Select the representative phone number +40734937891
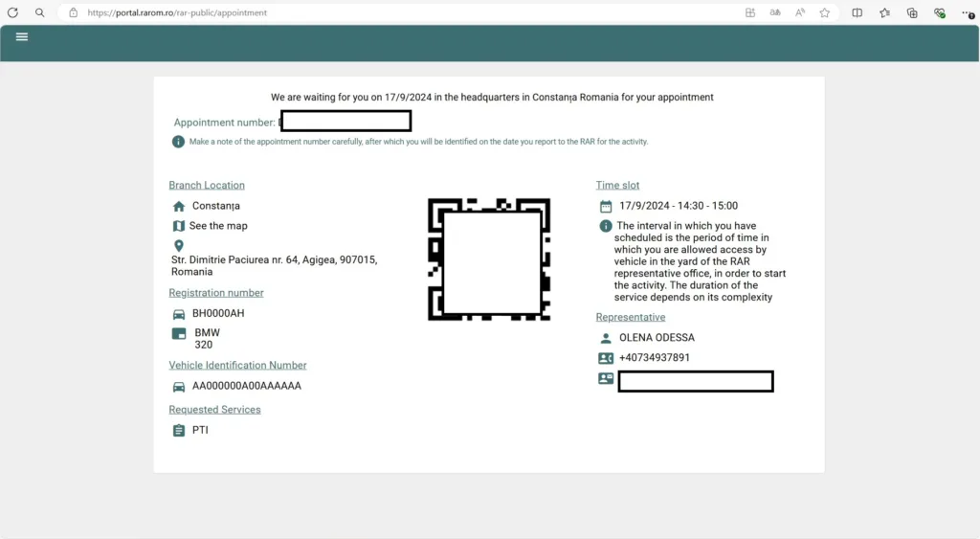 (x=655, y=358)
